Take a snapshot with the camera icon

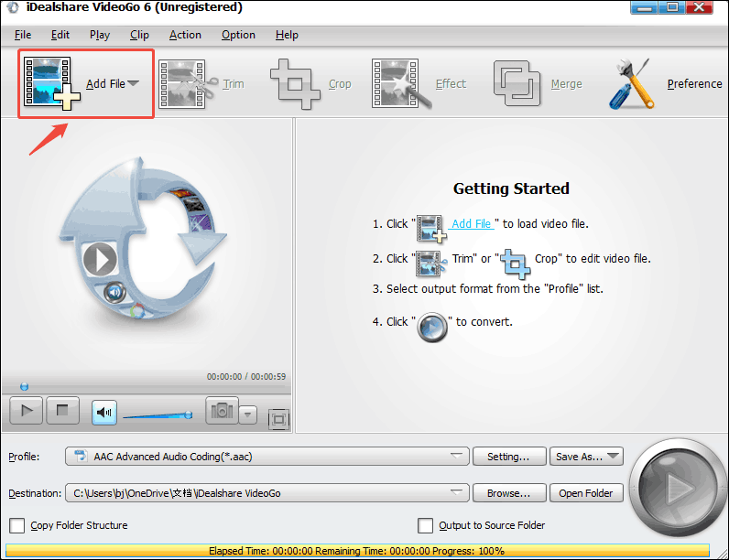[x=222, y=411]
